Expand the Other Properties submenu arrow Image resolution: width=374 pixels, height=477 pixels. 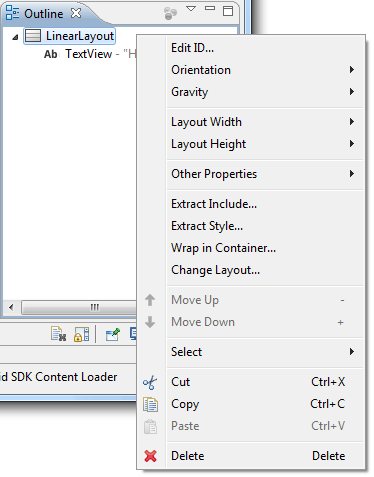tap(352, 173)
